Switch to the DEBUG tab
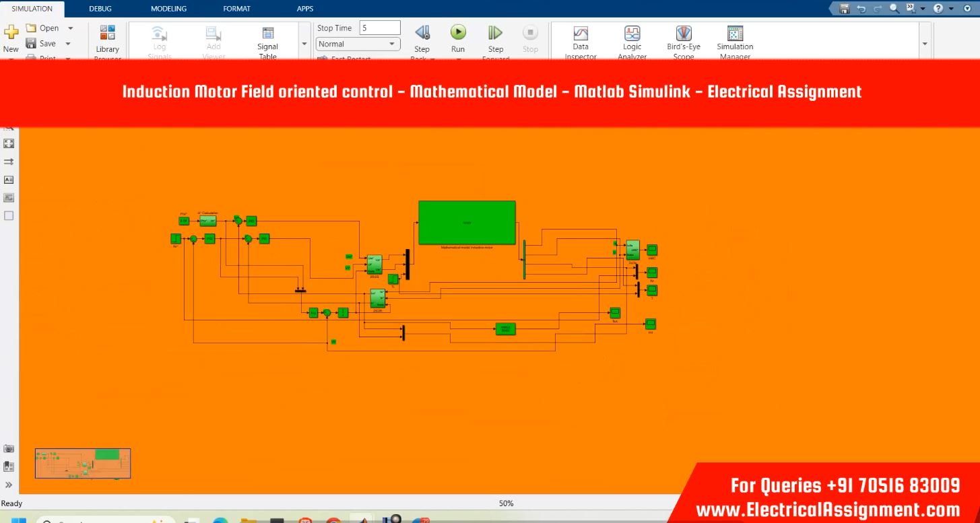Screen dimensions: 980x523 pyautogui.click(x=100, y=9)
